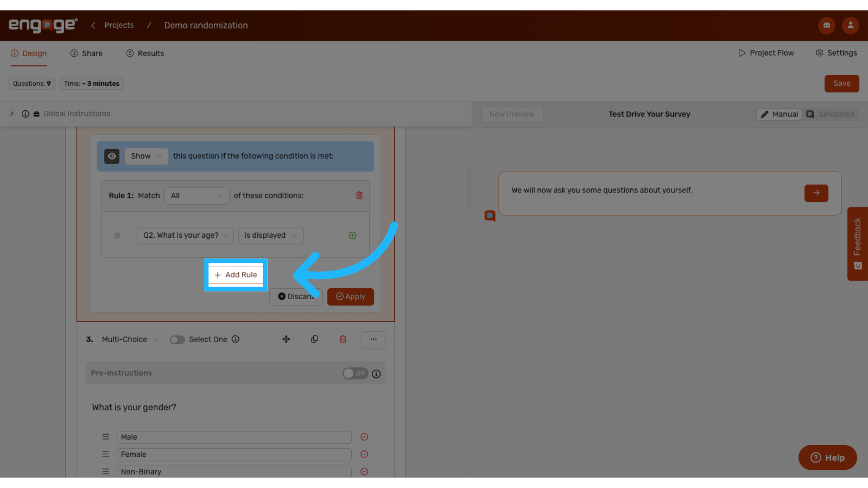Click the Save button
Screen dimensions: 868x488
[841, 84]
